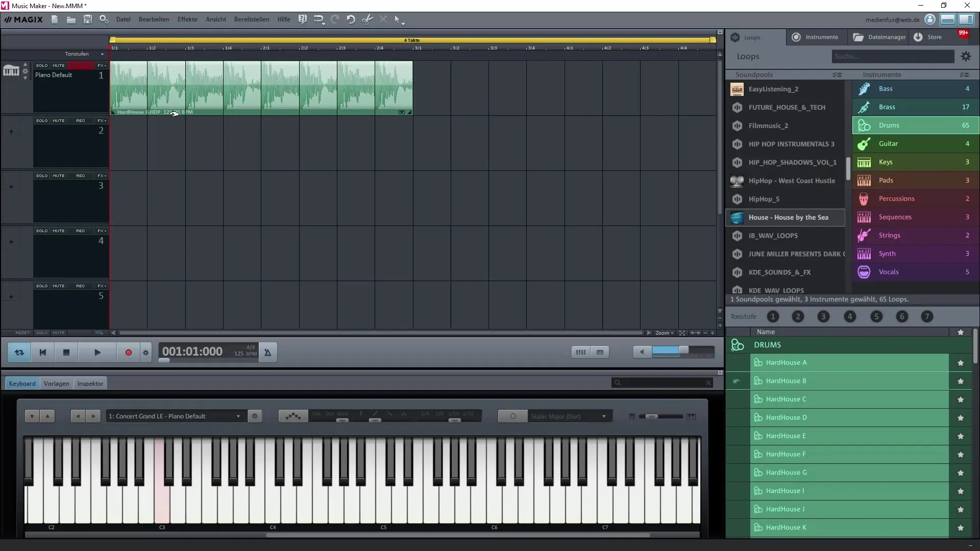Expand the Instrumente sort options

(x=964, y=74)
